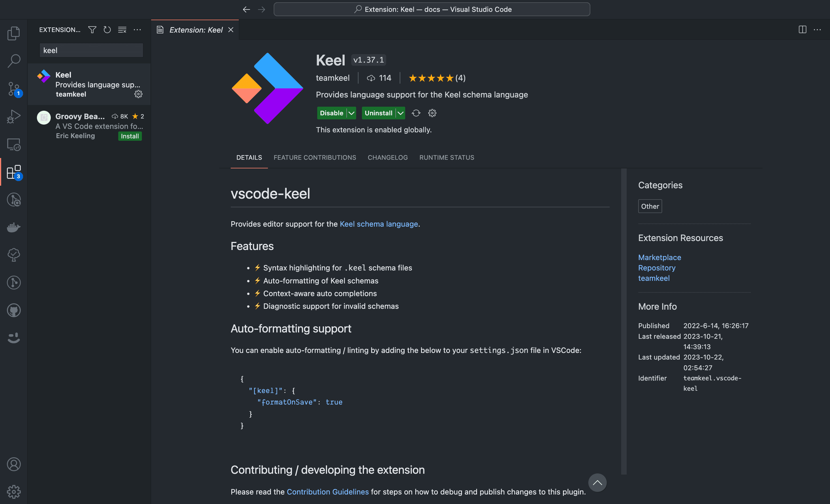830x504 pixels.
Task: Open the GitHub view in activity bar
Action: click(x=14, y=311)
